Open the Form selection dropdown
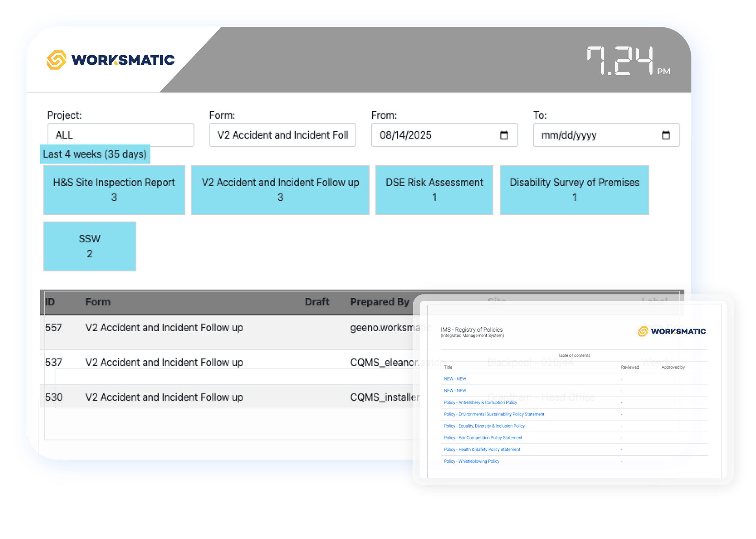 (282, 135)
